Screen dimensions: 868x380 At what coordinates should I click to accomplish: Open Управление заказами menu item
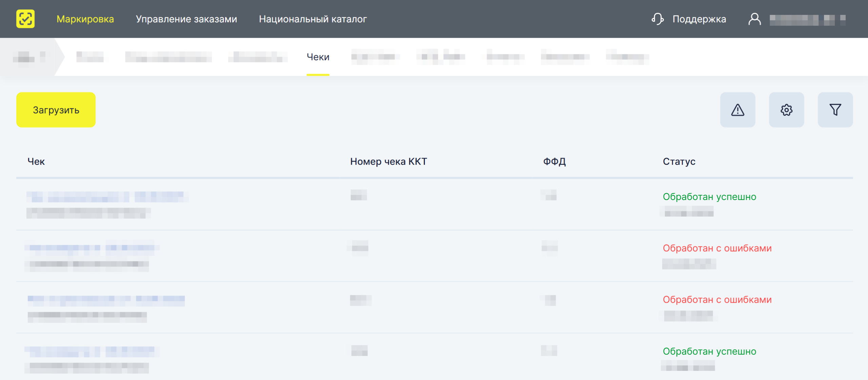click(186, 19)
